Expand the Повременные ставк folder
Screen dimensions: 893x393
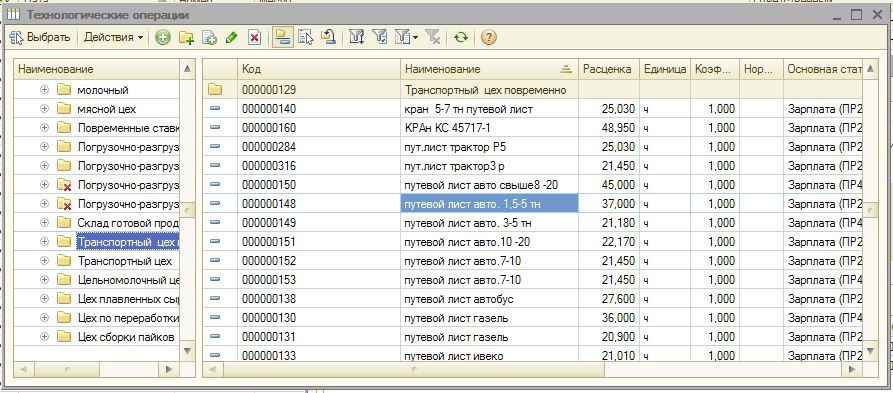[44, 128]
